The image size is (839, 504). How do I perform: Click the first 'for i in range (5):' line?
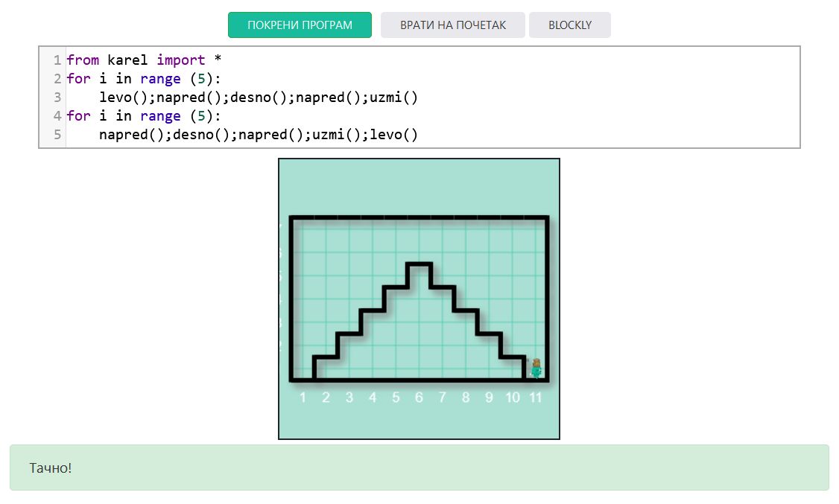pos(144,79)
